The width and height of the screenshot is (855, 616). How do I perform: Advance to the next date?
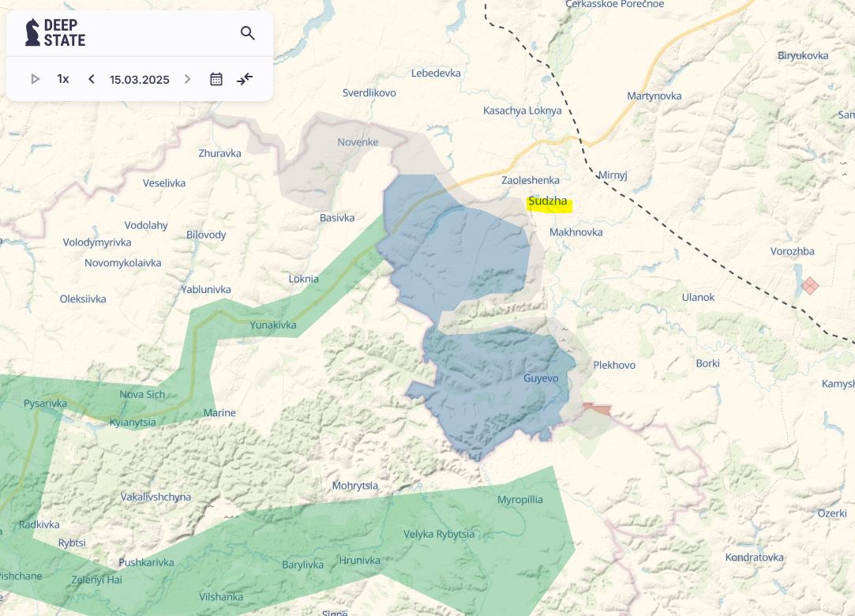tap(187, 79)
